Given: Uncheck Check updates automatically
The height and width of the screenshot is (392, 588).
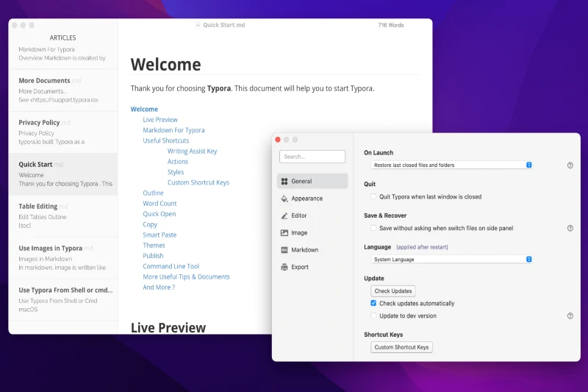Looking at the screenshot, I should click(373, 303).
